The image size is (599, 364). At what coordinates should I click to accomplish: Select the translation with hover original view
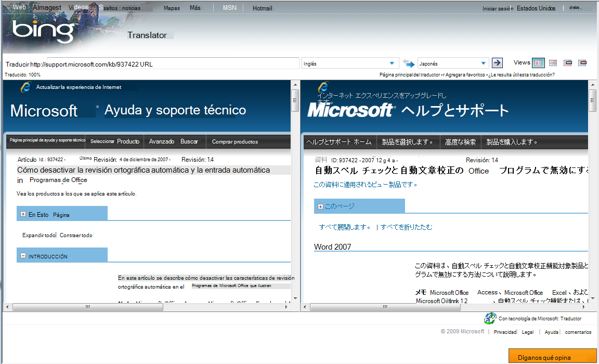[582, 62]
